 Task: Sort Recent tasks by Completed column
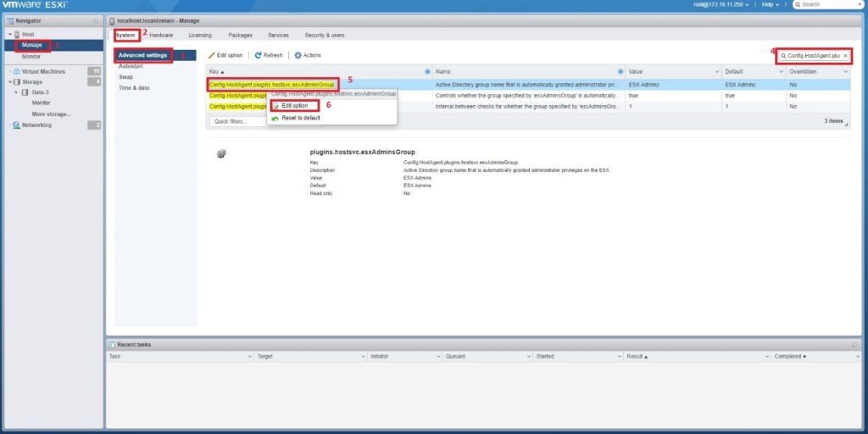tap(790, 357)
